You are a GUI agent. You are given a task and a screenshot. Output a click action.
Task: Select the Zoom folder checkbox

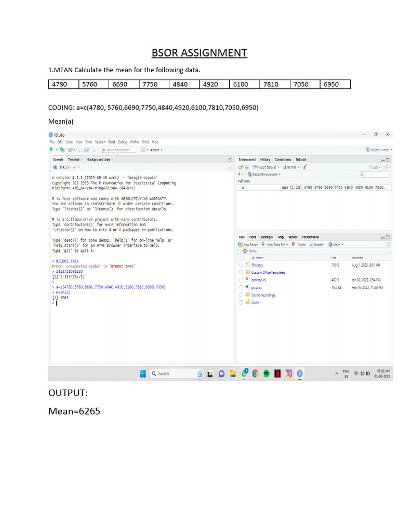(241, 302)
